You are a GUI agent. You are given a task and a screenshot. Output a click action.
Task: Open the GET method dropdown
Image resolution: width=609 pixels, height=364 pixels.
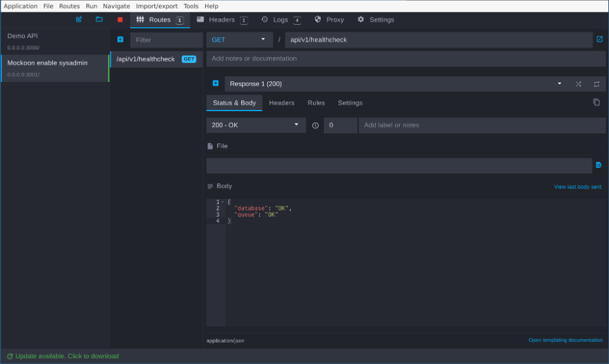point(239,40)
